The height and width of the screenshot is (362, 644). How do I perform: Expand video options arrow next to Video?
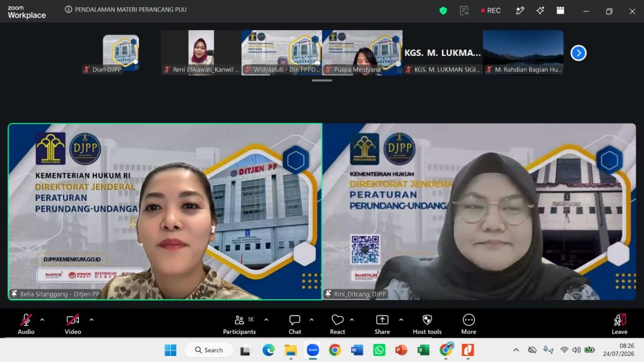[91, 320]
